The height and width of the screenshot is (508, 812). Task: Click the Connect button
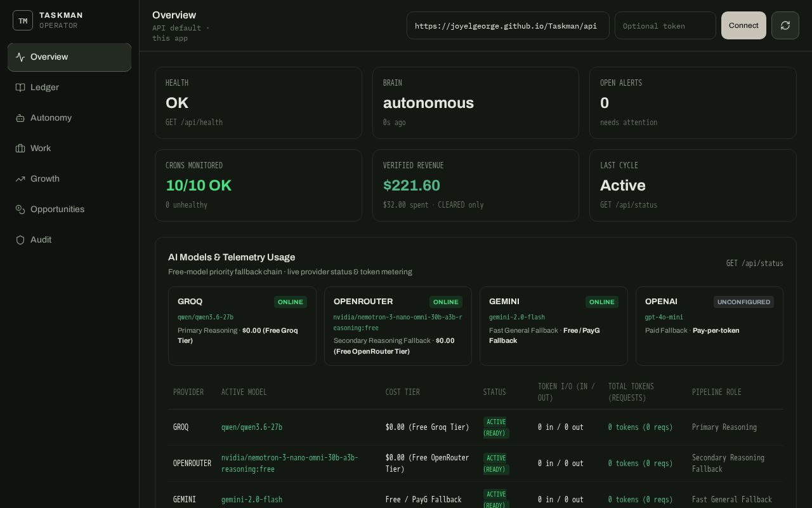(743, 25)
